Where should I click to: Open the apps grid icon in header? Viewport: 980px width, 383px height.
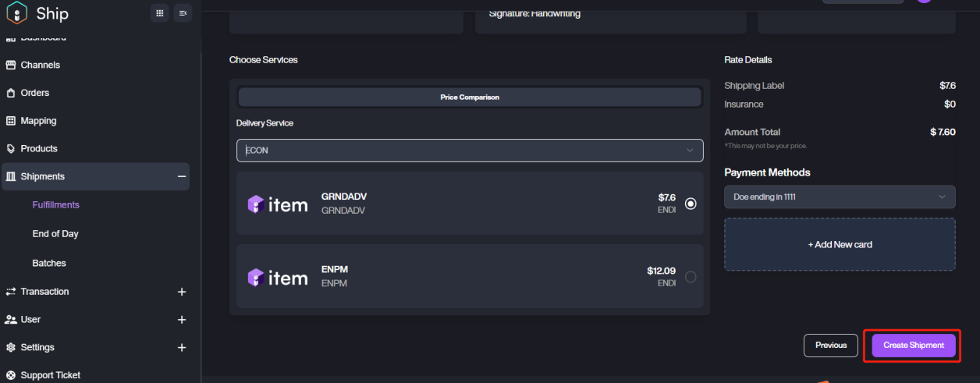(160, 13)
